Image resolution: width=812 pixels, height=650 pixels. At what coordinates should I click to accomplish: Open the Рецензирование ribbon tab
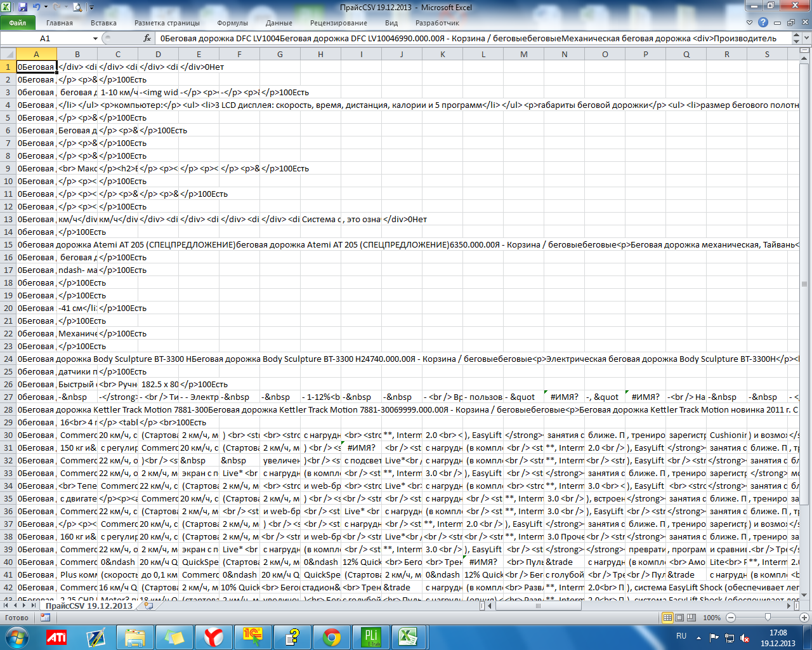pyautogui.click(x=339, y=23)
